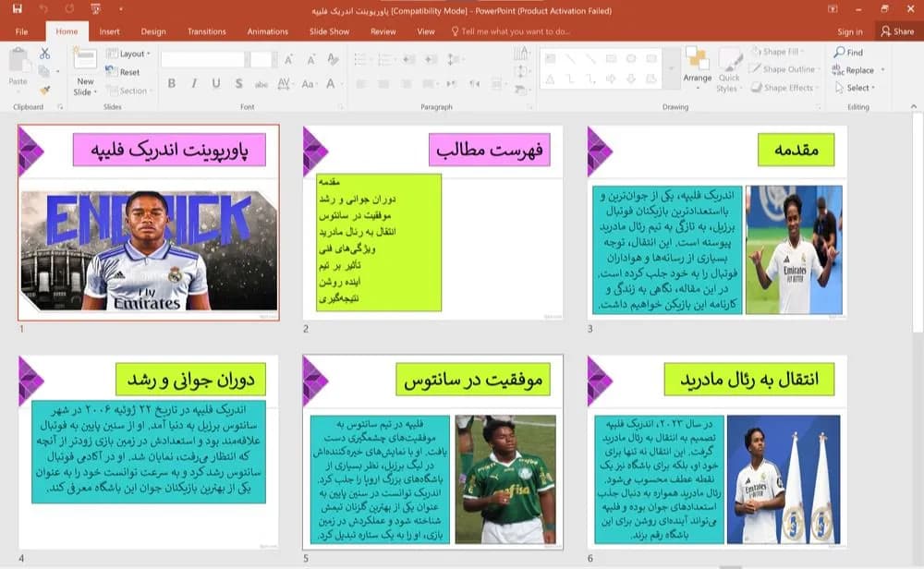Viewport: 924px width, 569px height.
Task: Click the Sign in link
Action: pyautogui.click(x=850, y=31)
